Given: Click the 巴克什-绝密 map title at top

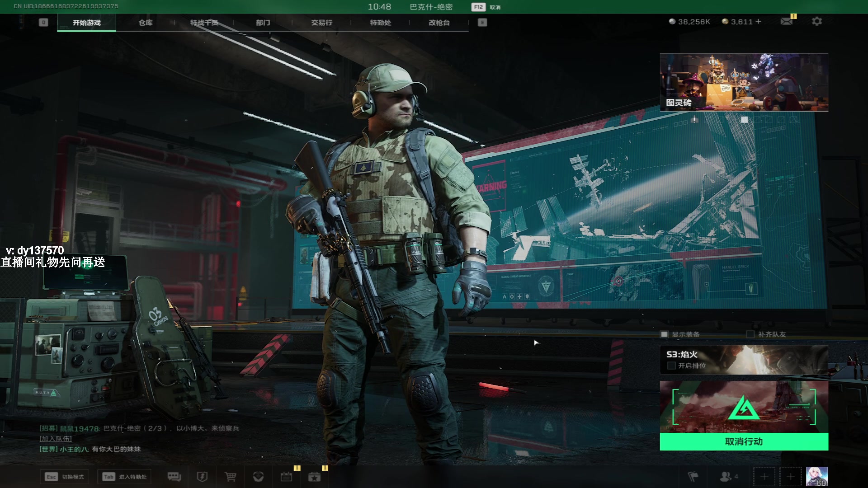Looking at the screenshot, I should pos(431,7).
